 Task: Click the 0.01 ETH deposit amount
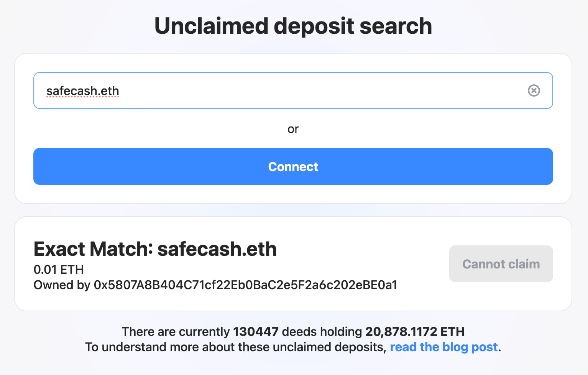[x=59, y=270]
